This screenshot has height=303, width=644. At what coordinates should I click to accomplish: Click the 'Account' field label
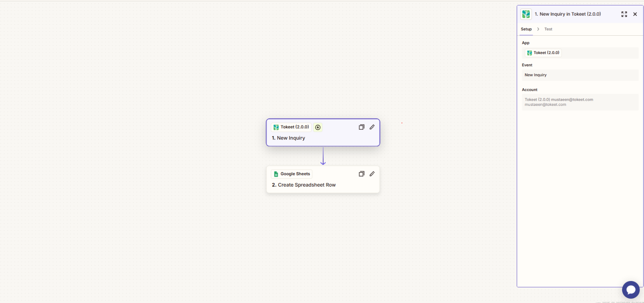point(530,90)
